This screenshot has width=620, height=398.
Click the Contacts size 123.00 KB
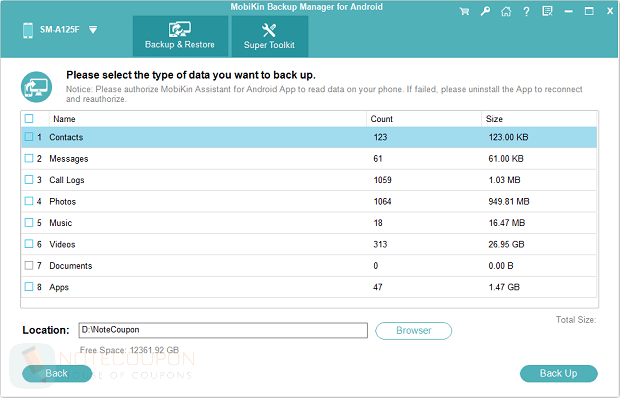pos(508,137)
